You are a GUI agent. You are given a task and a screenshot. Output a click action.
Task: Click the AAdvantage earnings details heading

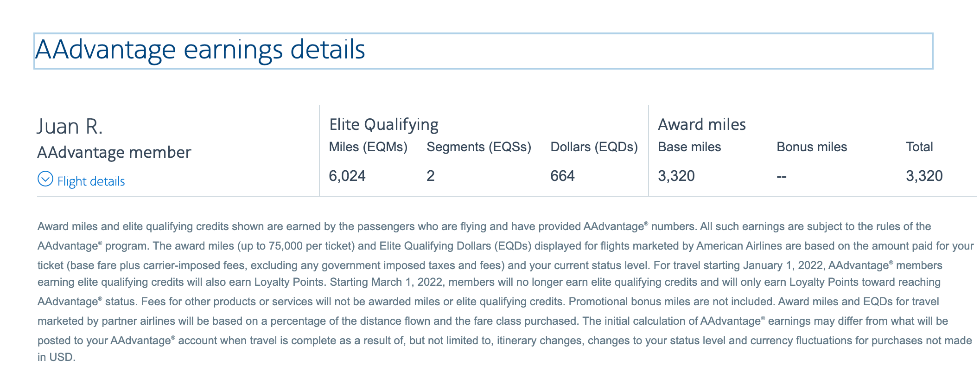pos(200,50)
